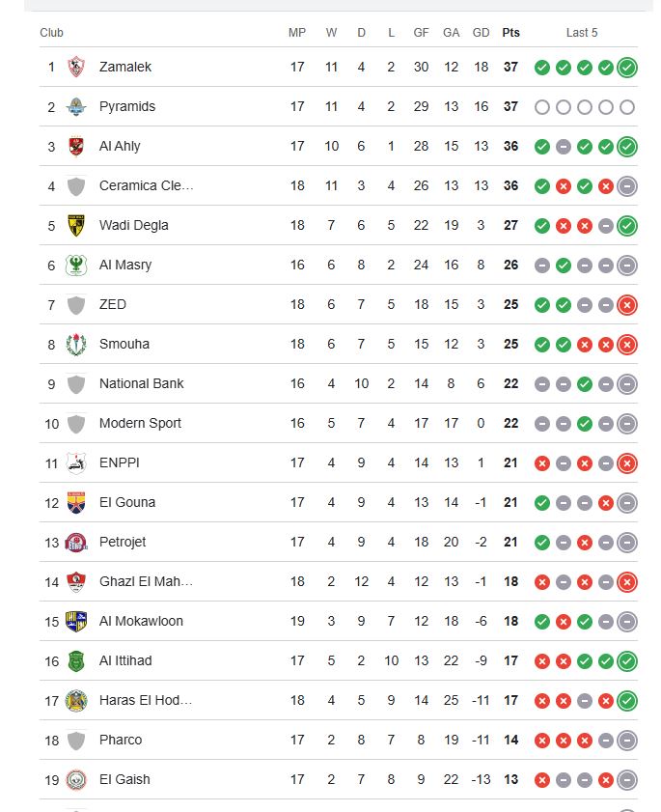Screen dimensions: 661x812
Task: Click the Zamalek club crest icon
Action: pyautogui.click(x=76, y=68)
